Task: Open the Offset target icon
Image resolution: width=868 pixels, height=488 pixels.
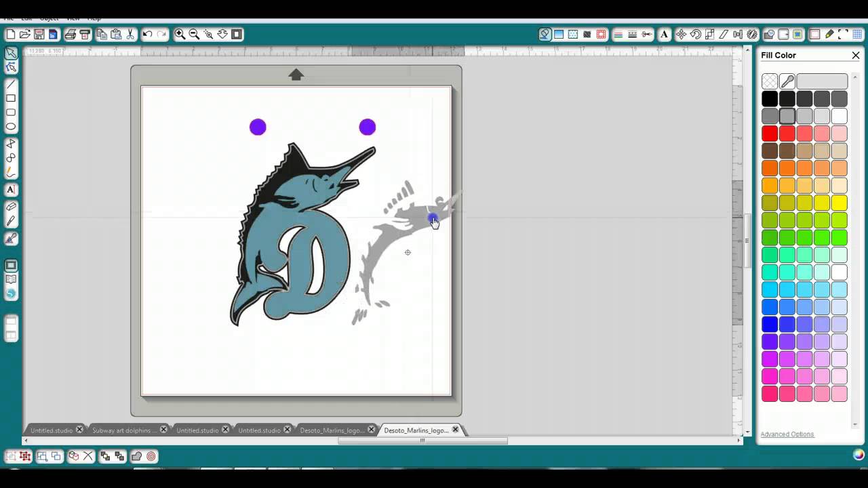Action: click(x=151, y=456)
